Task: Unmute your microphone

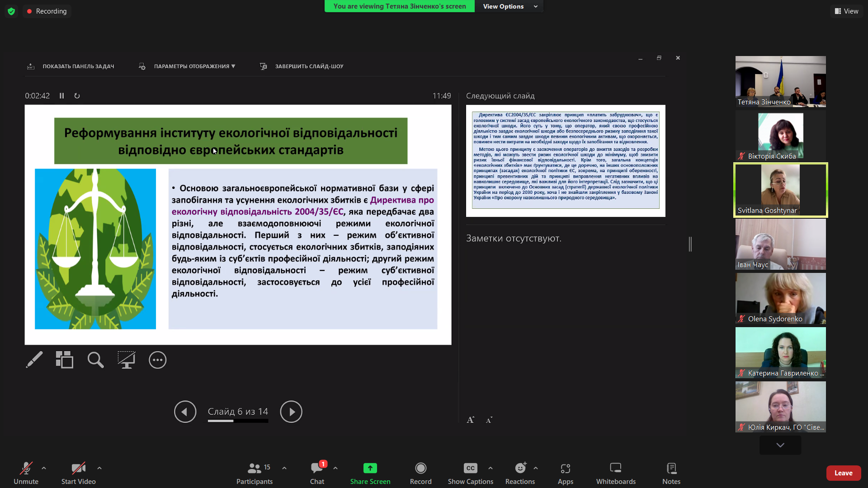Action: [26, 473]
